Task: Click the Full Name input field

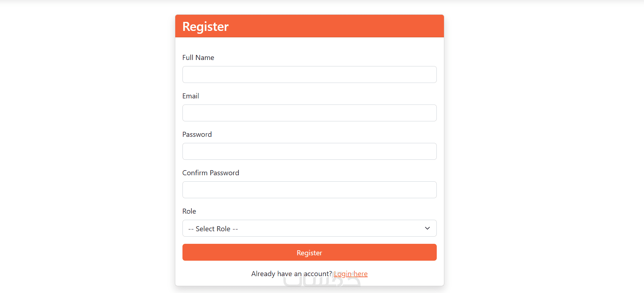Action: (x=309, y=75)
